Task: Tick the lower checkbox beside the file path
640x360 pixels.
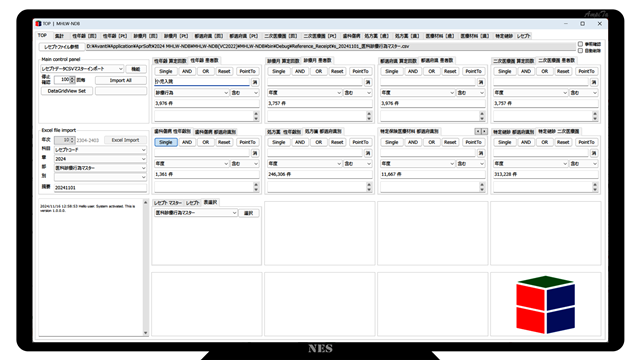Action: pos(580,51)
